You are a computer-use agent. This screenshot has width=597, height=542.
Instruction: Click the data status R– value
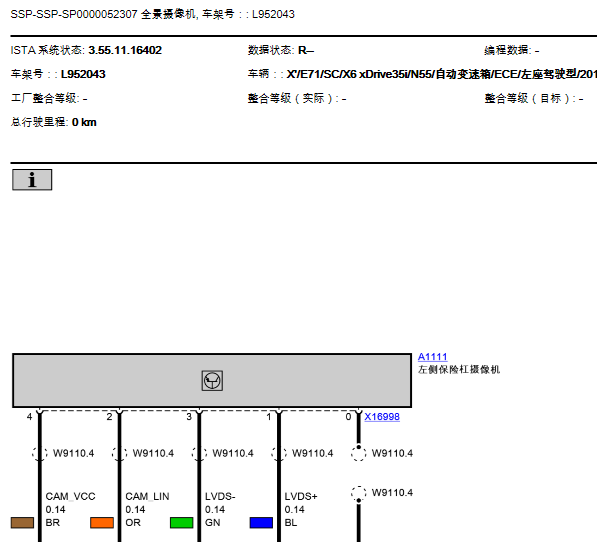pos(306,50)
